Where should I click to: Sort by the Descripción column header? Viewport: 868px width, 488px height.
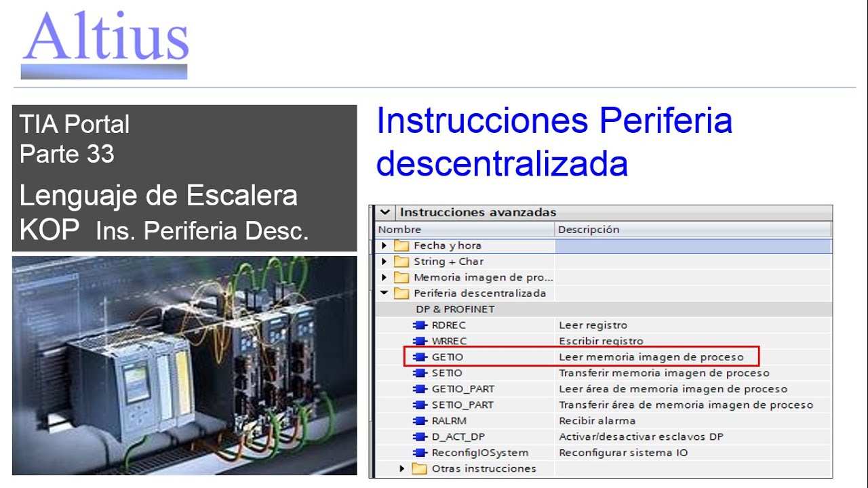click(693, 230)
